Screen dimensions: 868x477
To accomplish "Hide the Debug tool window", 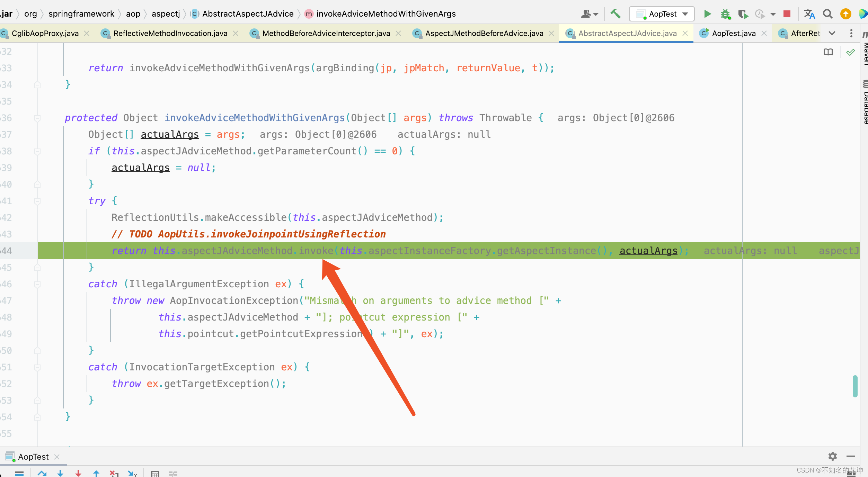I will (851, 456).
